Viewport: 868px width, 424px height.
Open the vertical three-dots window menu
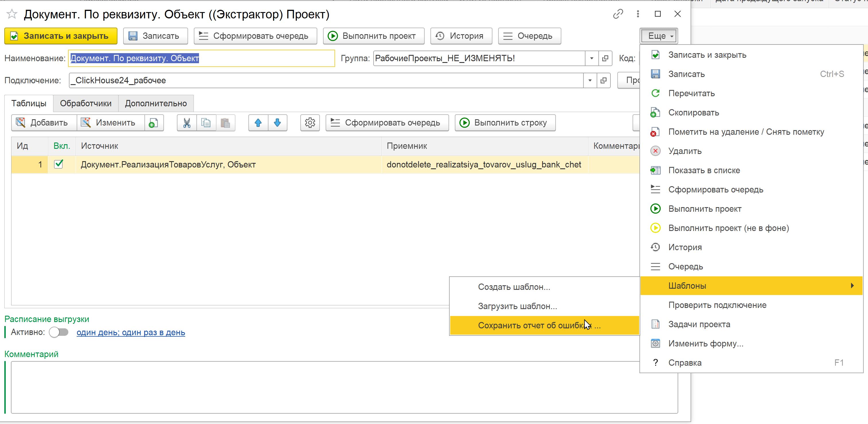[638, 14]
